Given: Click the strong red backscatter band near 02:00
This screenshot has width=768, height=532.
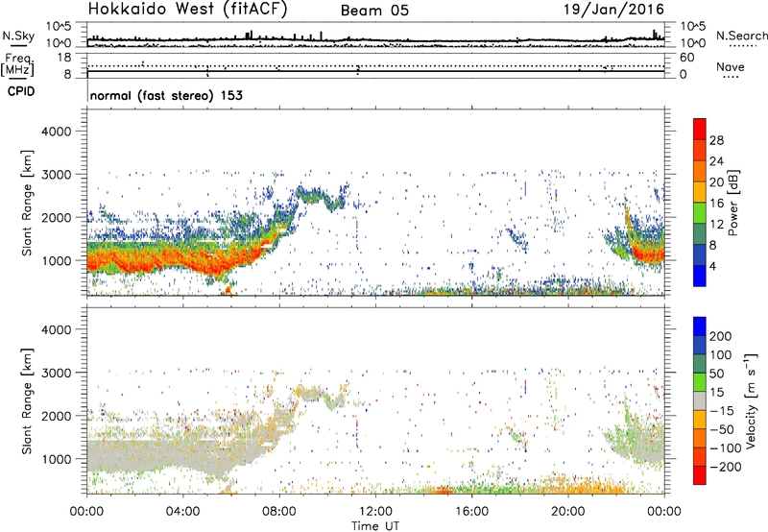Looking at the screenshot, I should click(134, 259).
